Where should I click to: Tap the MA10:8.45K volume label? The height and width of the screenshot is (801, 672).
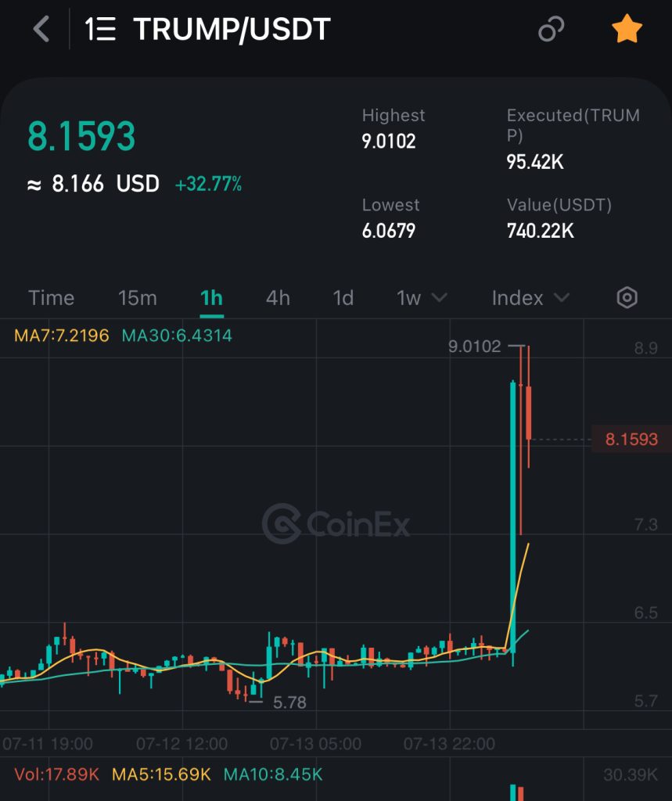pyautogui.click(x=273, y=774)
